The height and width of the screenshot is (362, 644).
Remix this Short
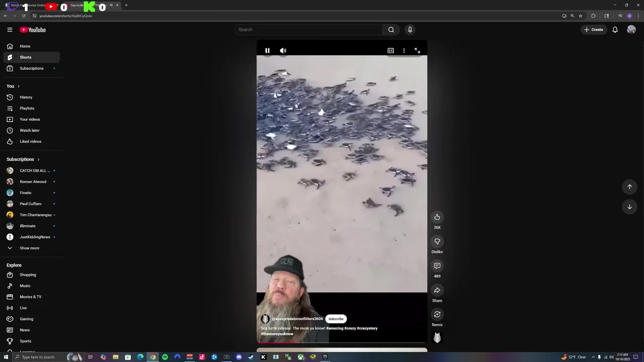(x=437, y=314)
